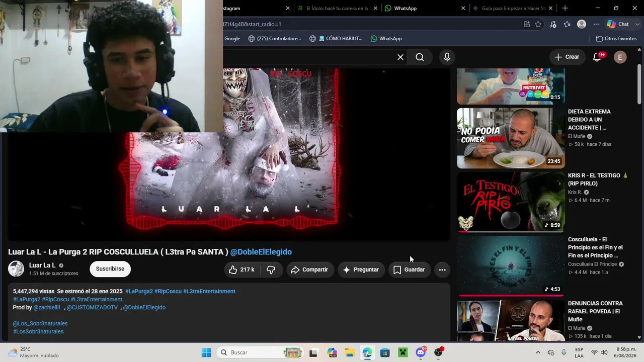This screenshot has height=362, width=644.
Task: Open File Explorer from the taskbar
Action: click(349, 352)
